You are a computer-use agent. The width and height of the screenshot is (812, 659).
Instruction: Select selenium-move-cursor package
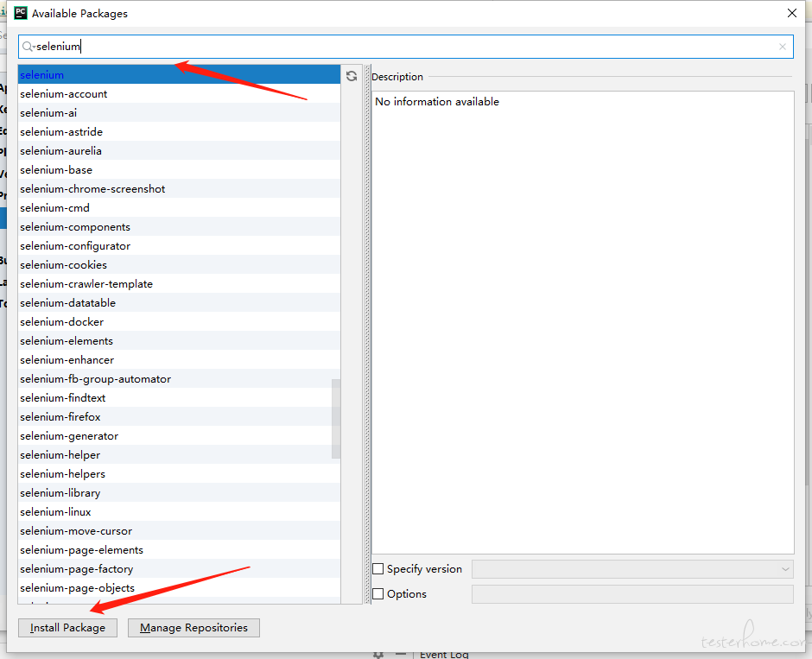click(x=179, y=530)
